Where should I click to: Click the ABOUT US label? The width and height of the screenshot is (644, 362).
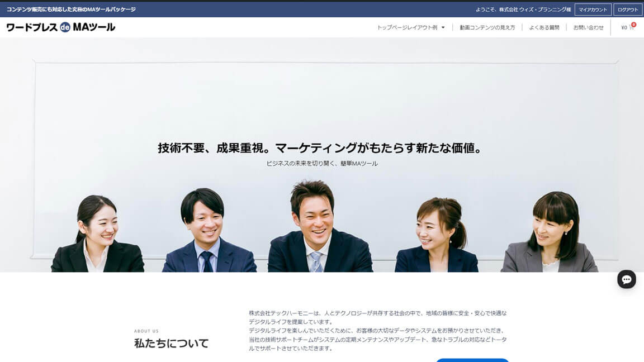click(x=146, y=331)
